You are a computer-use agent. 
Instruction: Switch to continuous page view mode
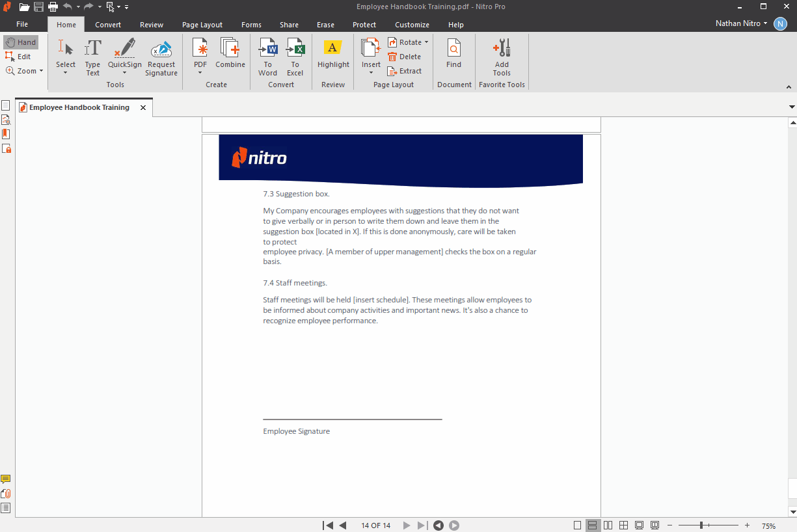click(x=593, y=525)
